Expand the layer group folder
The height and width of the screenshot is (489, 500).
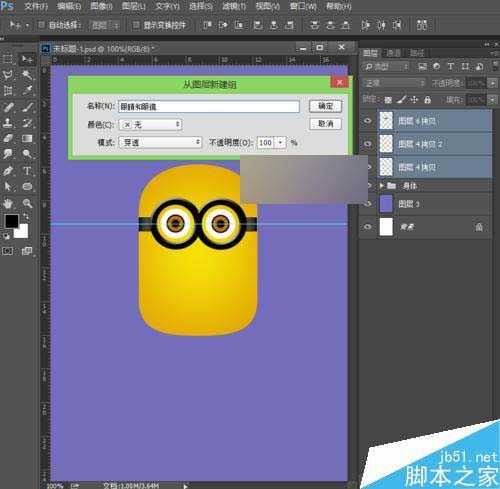point(382,186)
